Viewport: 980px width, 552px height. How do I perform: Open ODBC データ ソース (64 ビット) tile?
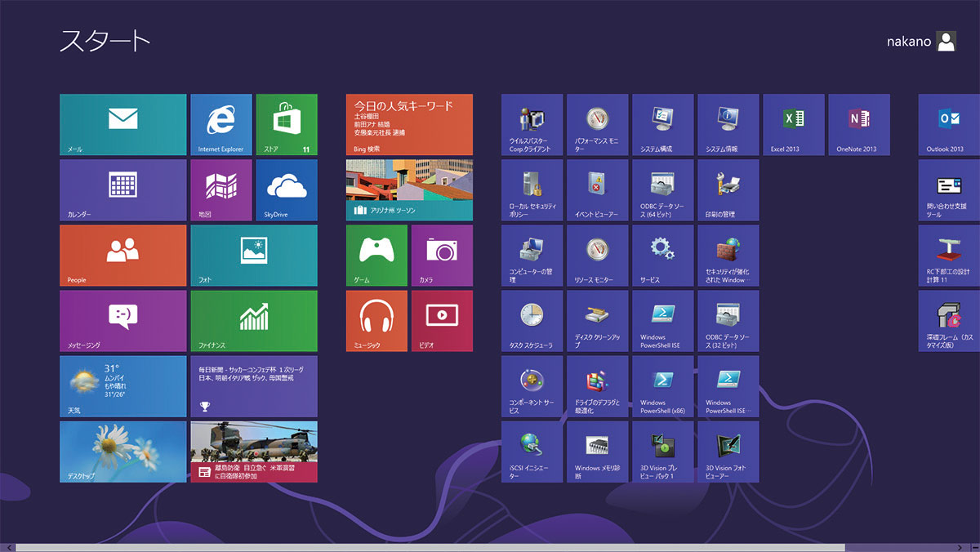[663, 189]
